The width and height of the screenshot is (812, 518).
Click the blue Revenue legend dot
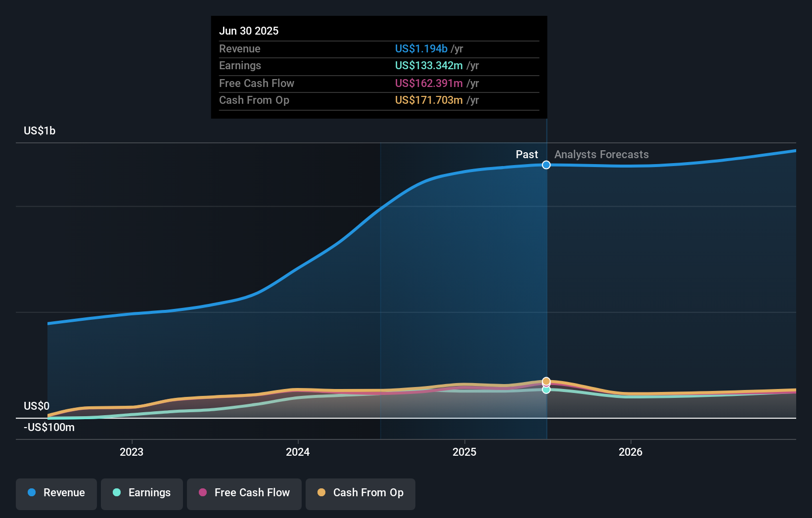click(x=31, y=493)
